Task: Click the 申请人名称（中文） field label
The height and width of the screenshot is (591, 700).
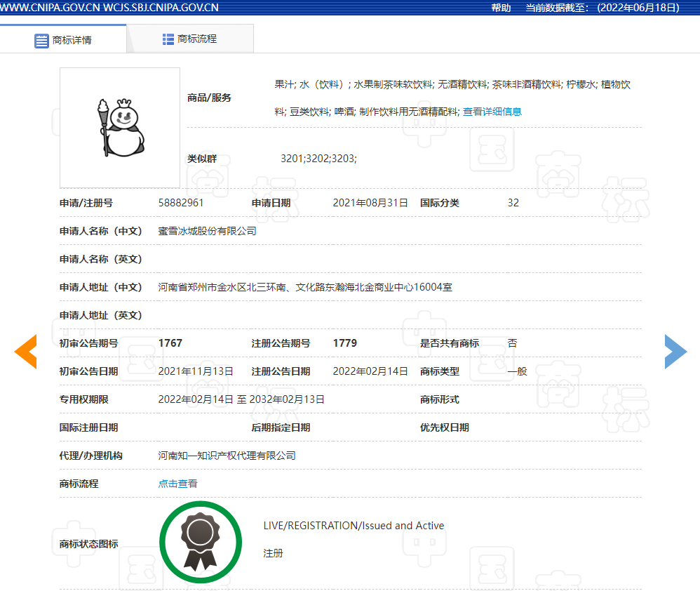Action: click(100, 231)
